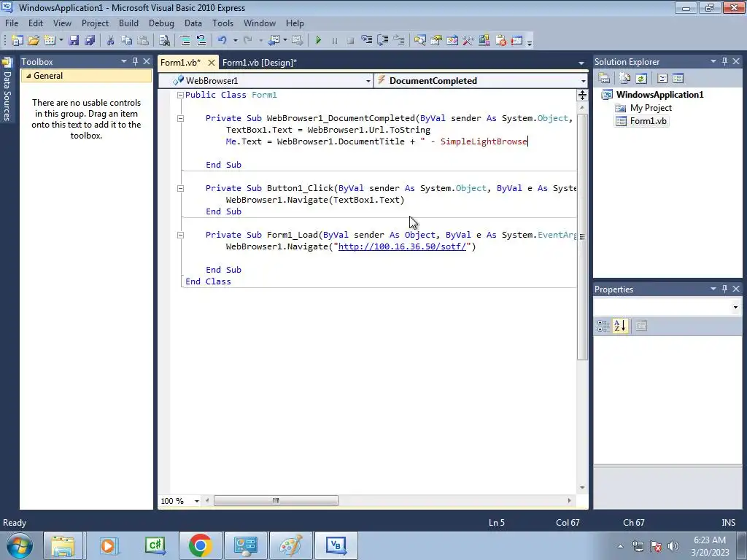Select the Form1.vb* code tab
747x560 pixels.
181,63
